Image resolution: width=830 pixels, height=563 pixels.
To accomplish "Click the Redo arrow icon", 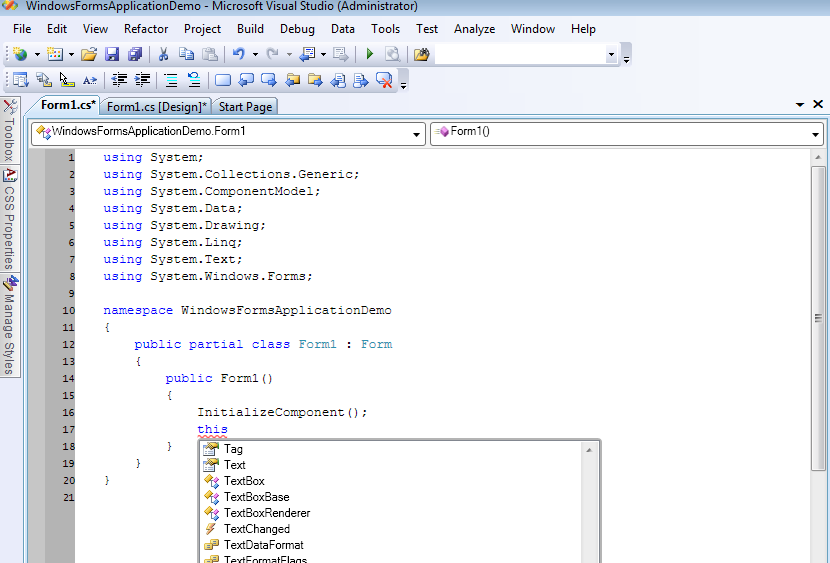I will [273, 54].
